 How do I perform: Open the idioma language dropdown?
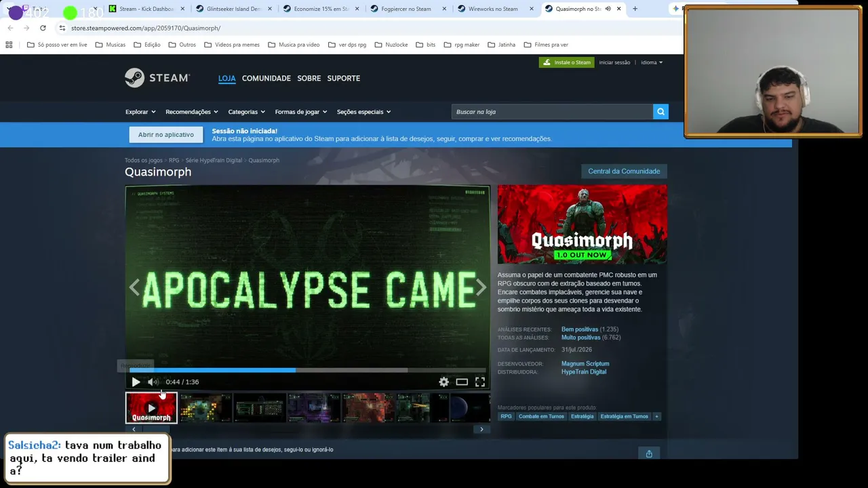tap(652, 62)
